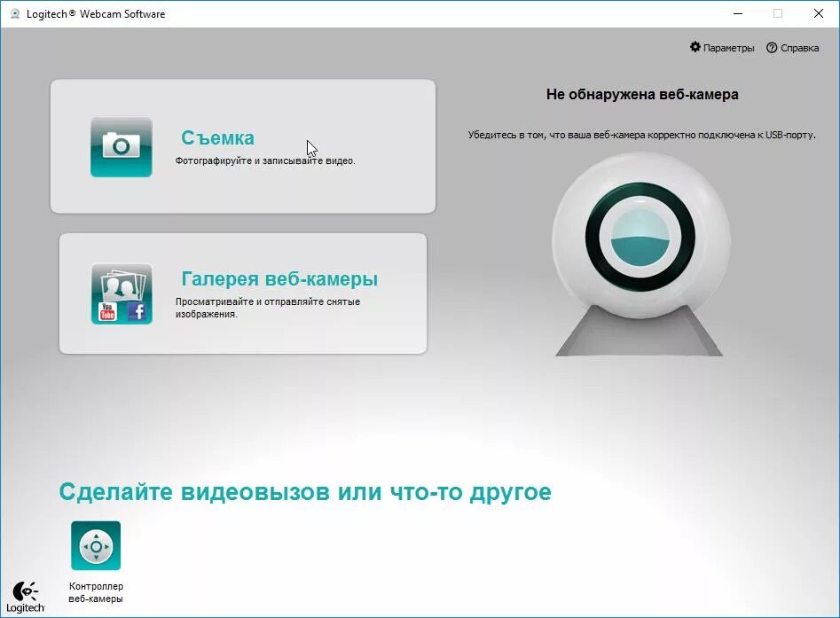
Task: Click the disabled maximize window button
Action: [778, 13]
